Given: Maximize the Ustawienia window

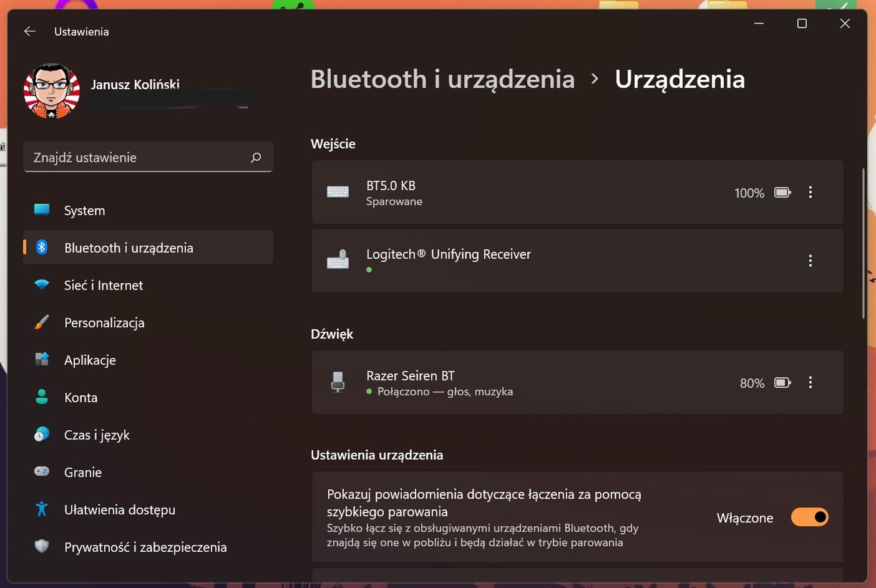Looking at the screenshot, I should tap(802, 24).
